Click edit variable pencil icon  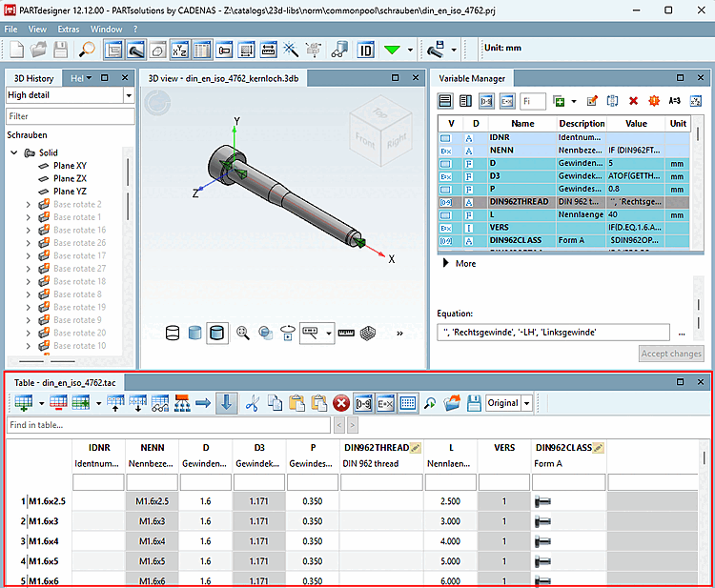click(x=592, y=101)
